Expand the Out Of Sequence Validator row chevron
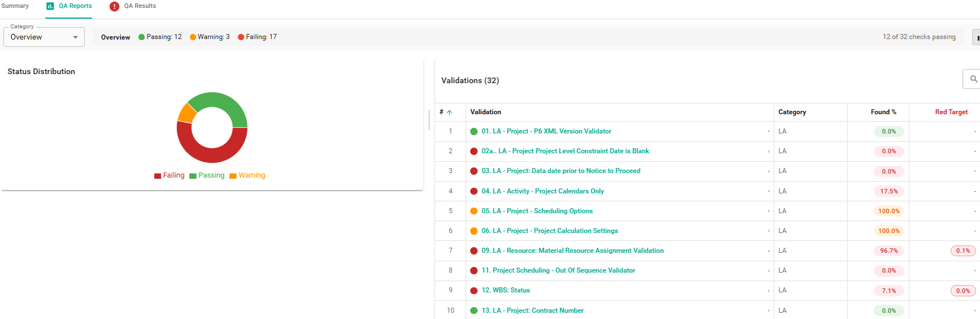Viewport: 980px width, 319px height. (x=768, y=271)
